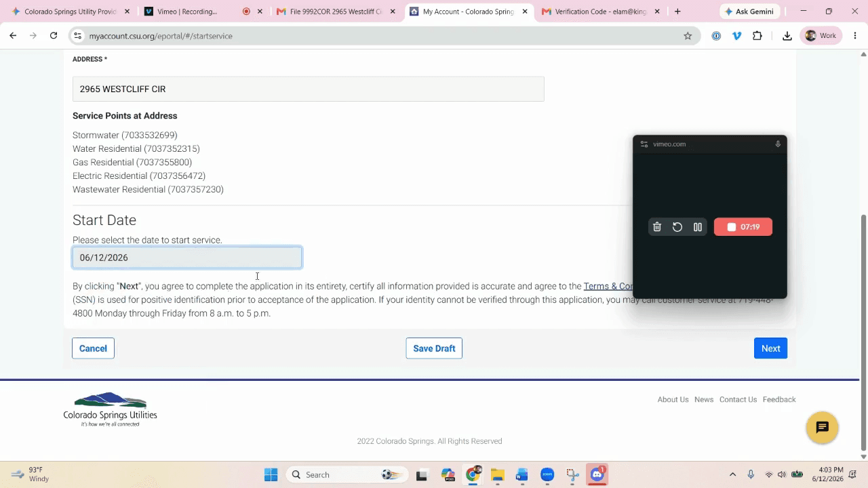The image size is (868, 488).
Task: Open File Explorer from the taskbar
Action: point(497,474)
